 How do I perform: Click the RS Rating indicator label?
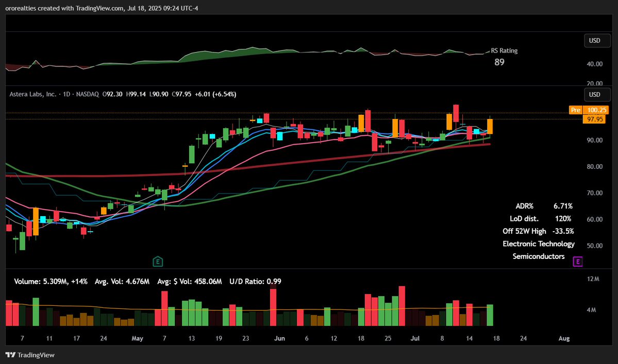504,51
